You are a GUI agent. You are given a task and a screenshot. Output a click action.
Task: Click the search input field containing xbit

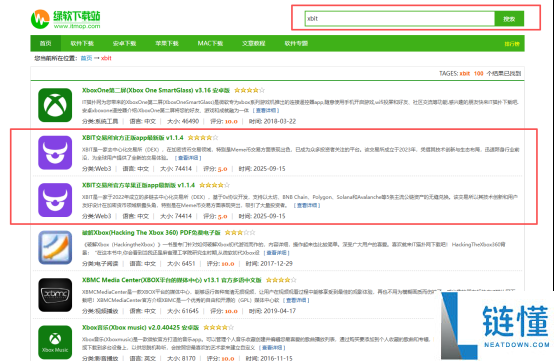pyautogui.click(x=400, y=19)
